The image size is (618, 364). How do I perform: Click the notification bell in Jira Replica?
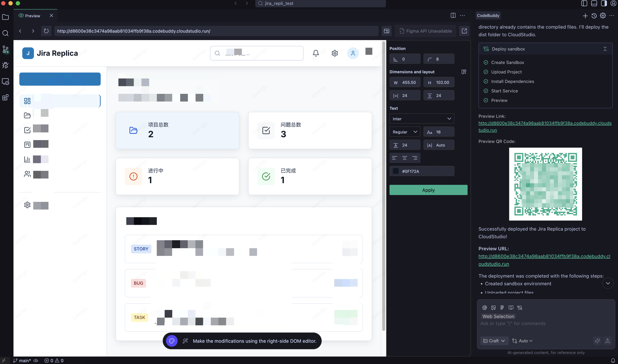point(316,53)
